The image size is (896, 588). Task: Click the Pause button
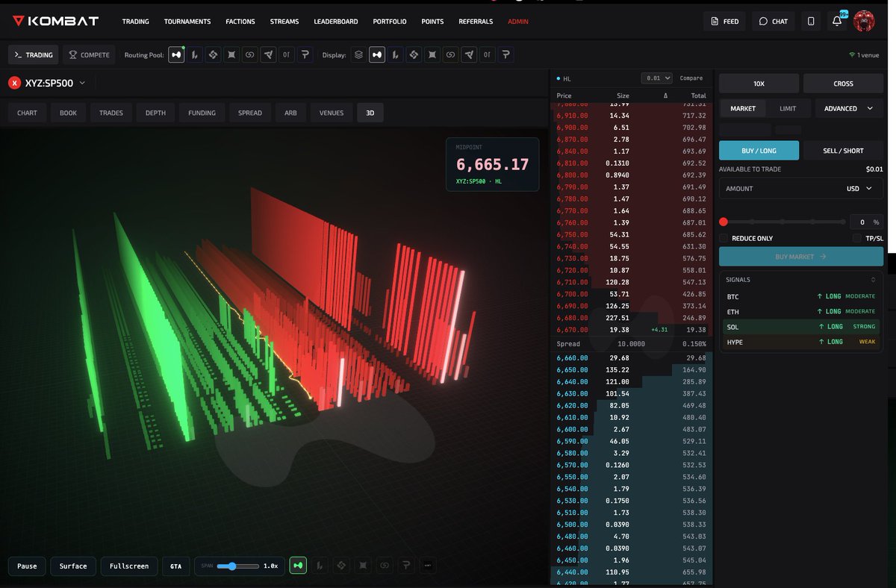coord(27,566)
